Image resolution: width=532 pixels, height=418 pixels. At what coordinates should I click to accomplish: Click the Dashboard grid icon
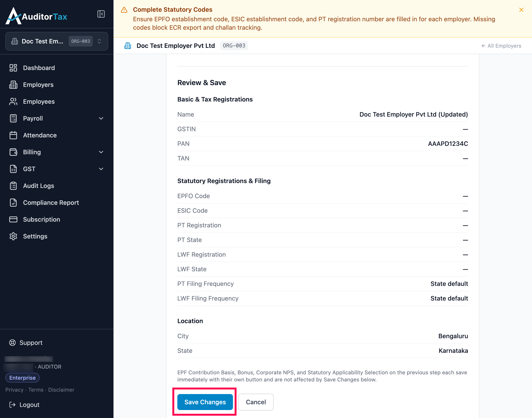pos(13,68)
